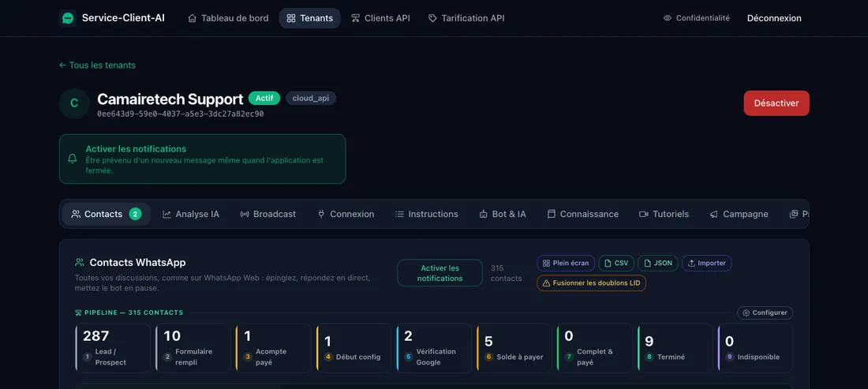This screenshot has height=389, width=868.
Task: Click the warning triangle in Fusionner button
Action: tap(546, 283)
